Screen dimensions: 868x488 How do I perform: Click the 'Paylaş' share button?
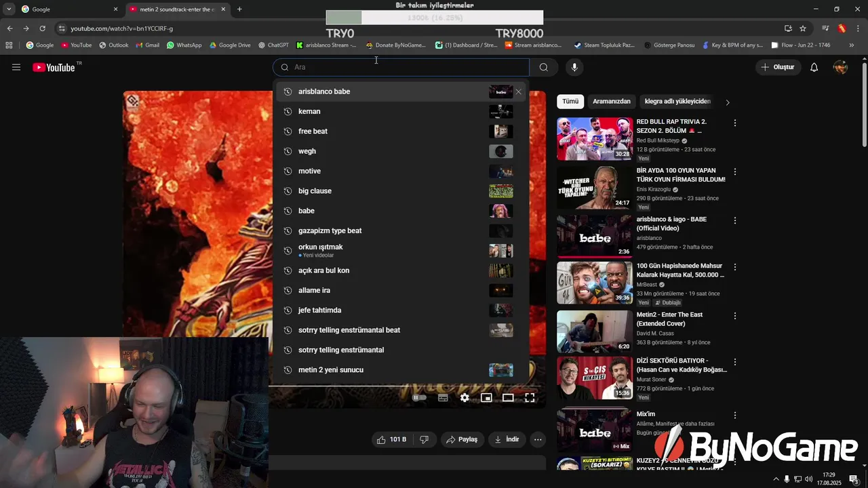462,439
